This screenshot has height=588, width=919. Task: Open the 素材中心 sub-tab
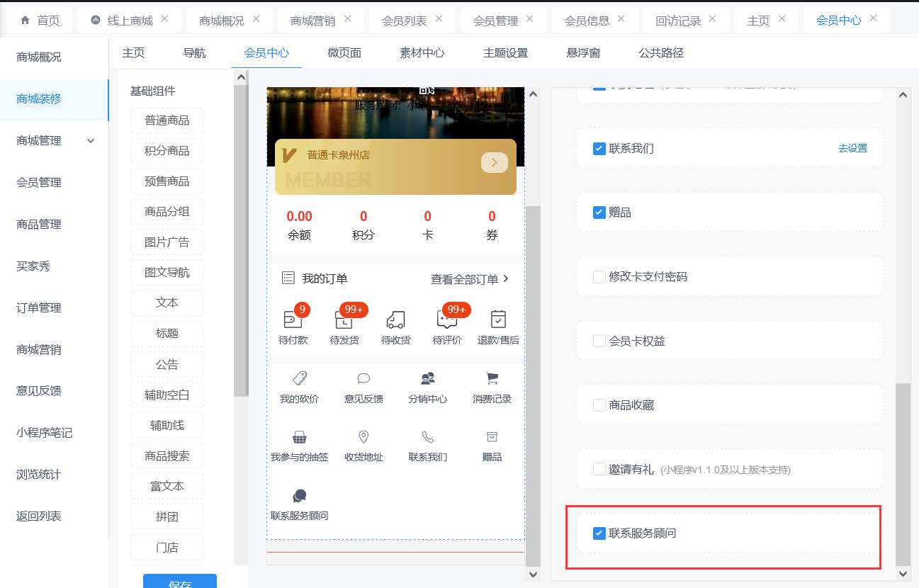(x=422, y=53)
